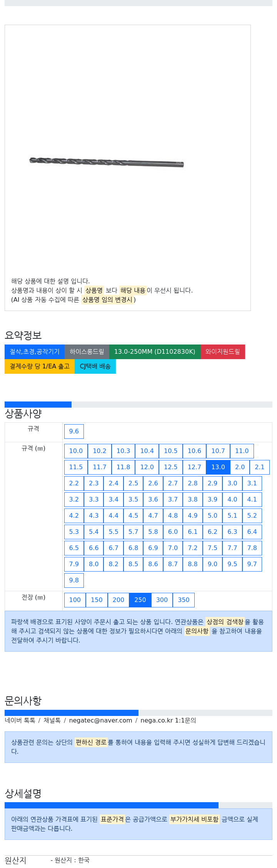
Task: Click the CJ택배 배송 badge
Action: click(95, 366)
